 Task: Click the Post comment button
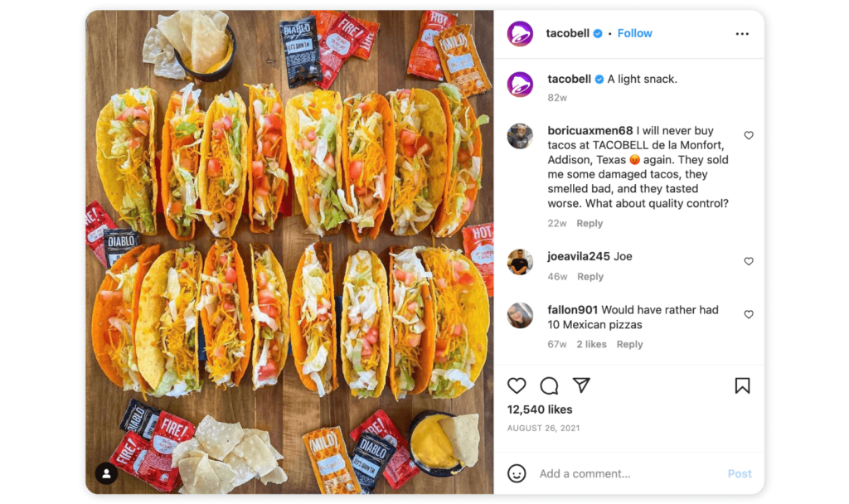coord(739,473)
